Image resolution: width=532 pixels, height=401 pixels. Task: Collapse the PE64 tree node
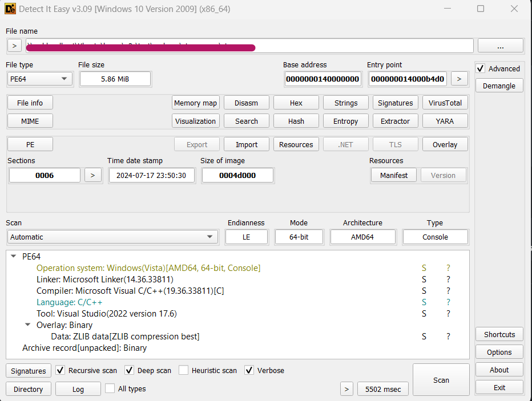click(x=14, y=257)
